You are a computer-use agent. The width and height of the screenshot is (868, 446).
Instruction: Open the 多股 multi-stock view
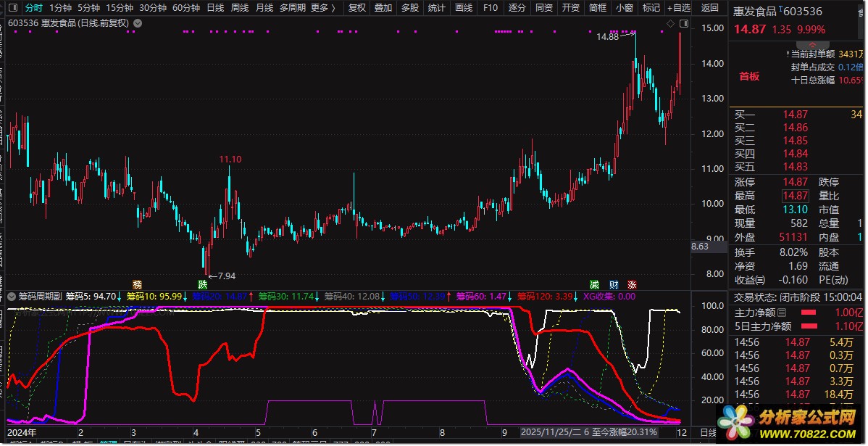tap(409, 8)
